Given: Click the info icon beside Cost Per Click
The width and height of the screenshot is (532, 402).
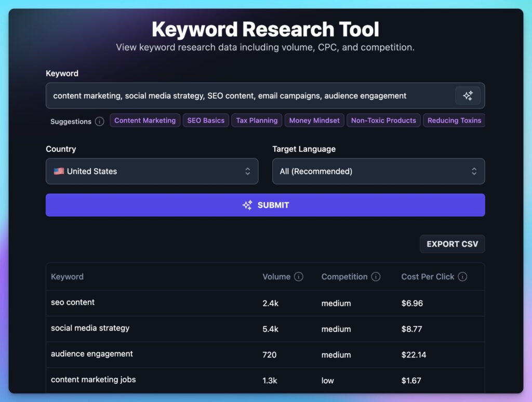Looking at the screenshot, I should coord(463,277).
